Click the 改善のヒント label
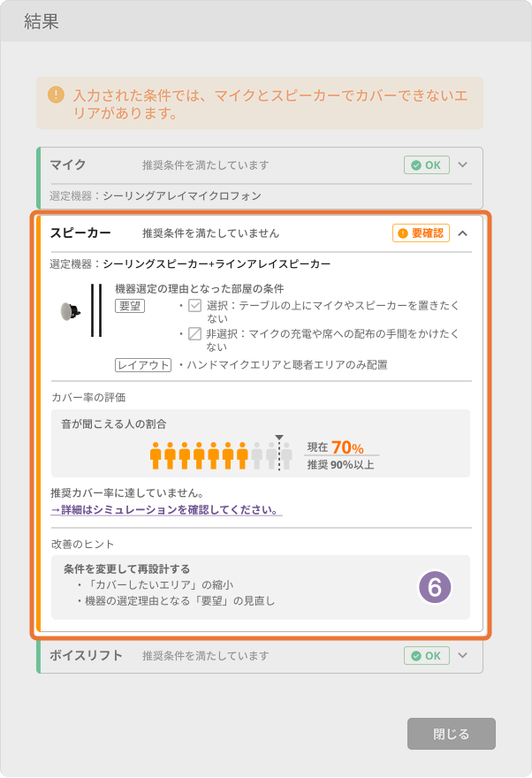Screen dimensions: 532x778 pyautogui.click(x=83, y=545)
